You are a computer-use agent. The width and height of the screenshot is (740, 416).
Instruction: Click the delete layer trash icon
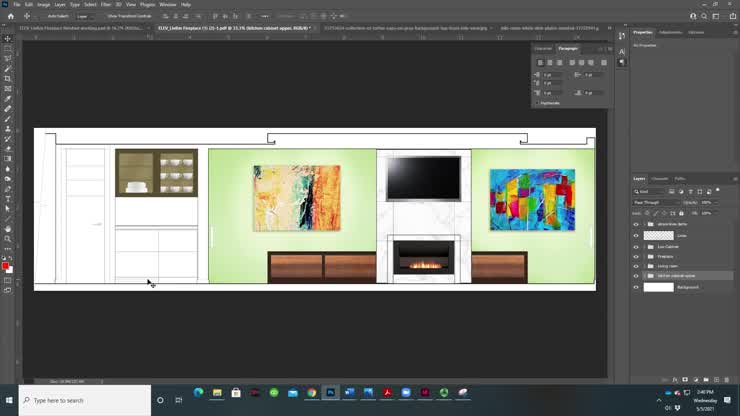[727, 380]
